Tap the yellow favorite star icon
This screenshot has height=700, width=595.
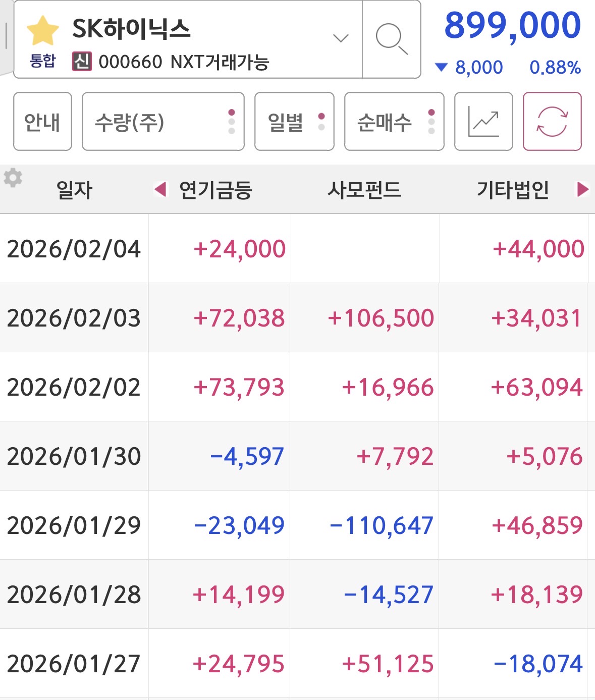(42, 31)
